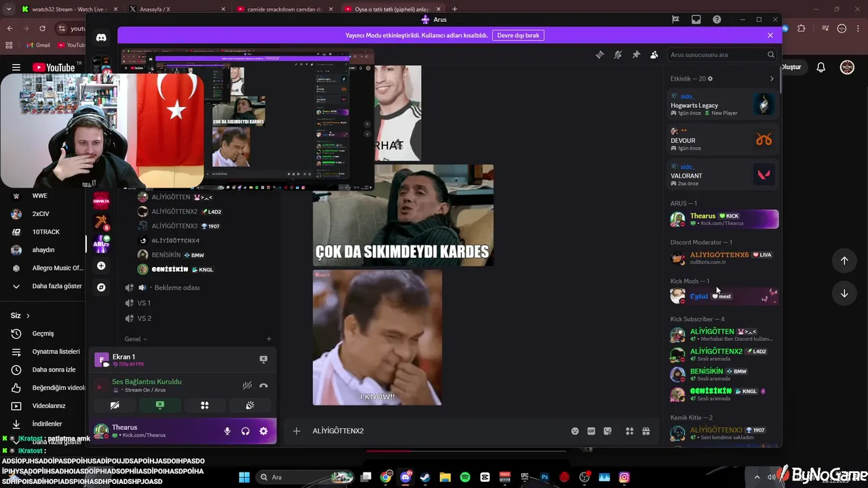Open the emoji picker in message box
Viewport: 868px width, 488px height.
tap(575, 431)
